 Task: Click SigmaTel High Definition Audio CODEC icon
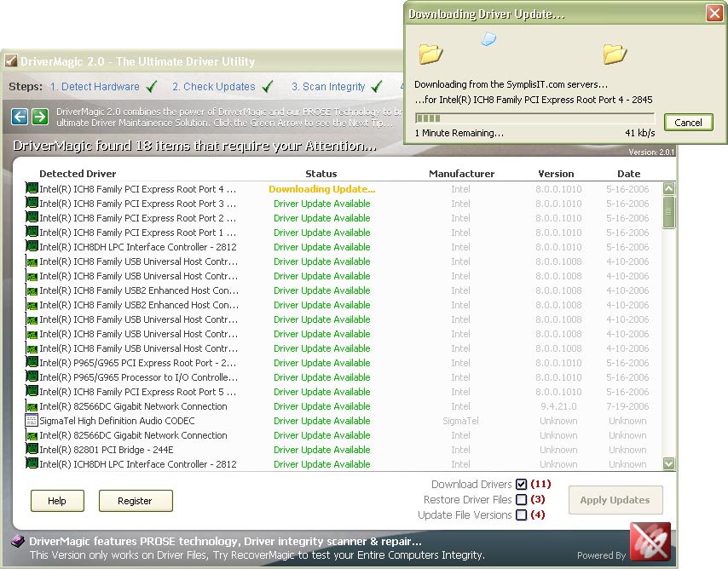click(x=31, y=421)
